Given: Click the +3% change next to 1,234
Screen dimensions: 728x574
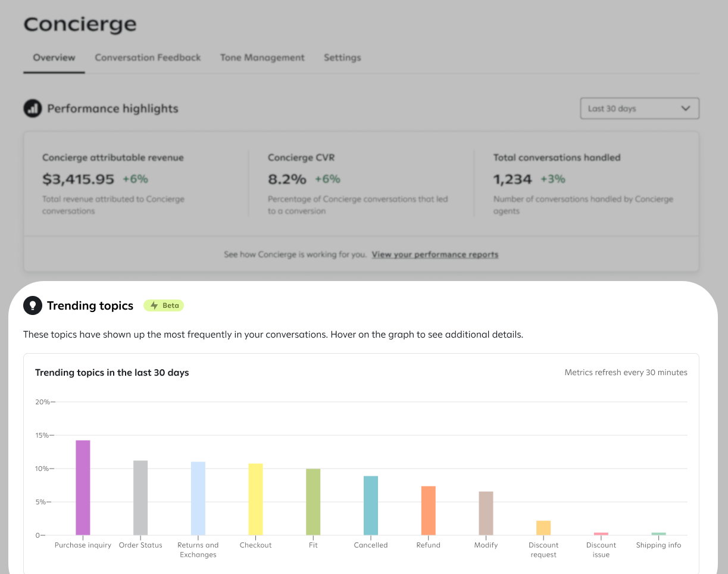Looking at the screenshot, I should pyautogui.click(x=553, y=179).
